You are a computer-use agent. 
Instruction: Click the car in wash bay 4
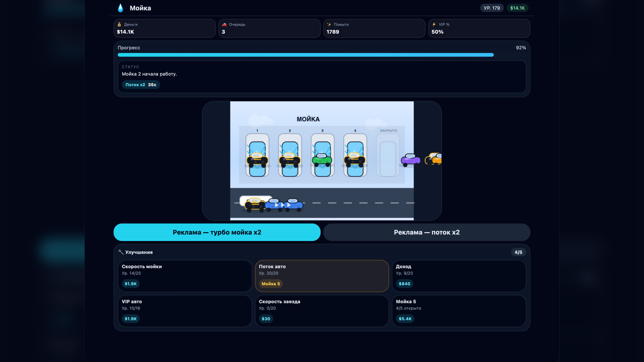tap(355, 160)
